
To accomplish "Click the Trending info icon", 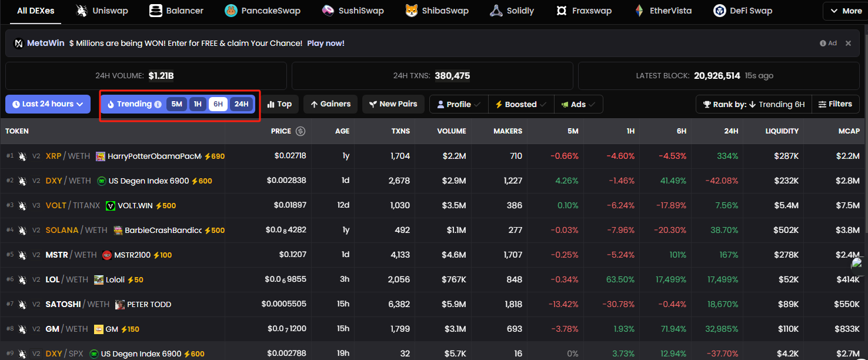I will [158, 104].
